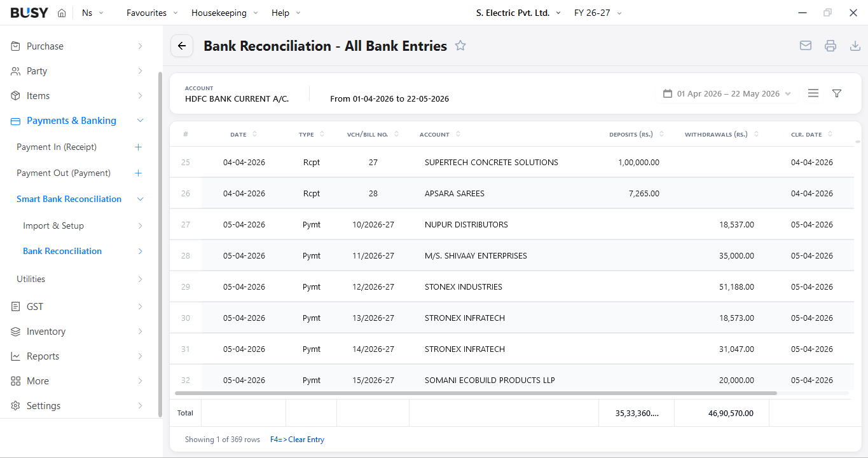Open the S. Electric Pvt. Ltd. company dropdown

tap(519, 13)
